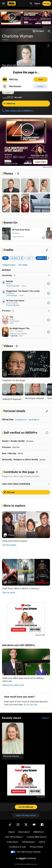This screenshot has width=52, height=868.
Task: Click the Sign In link
Action: 37,3
